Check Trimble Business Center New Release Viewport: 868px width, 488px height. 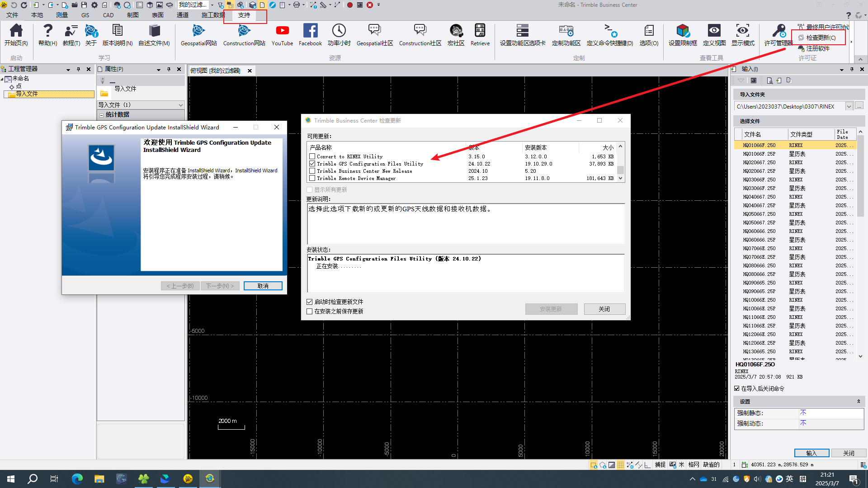coord(312,171)
